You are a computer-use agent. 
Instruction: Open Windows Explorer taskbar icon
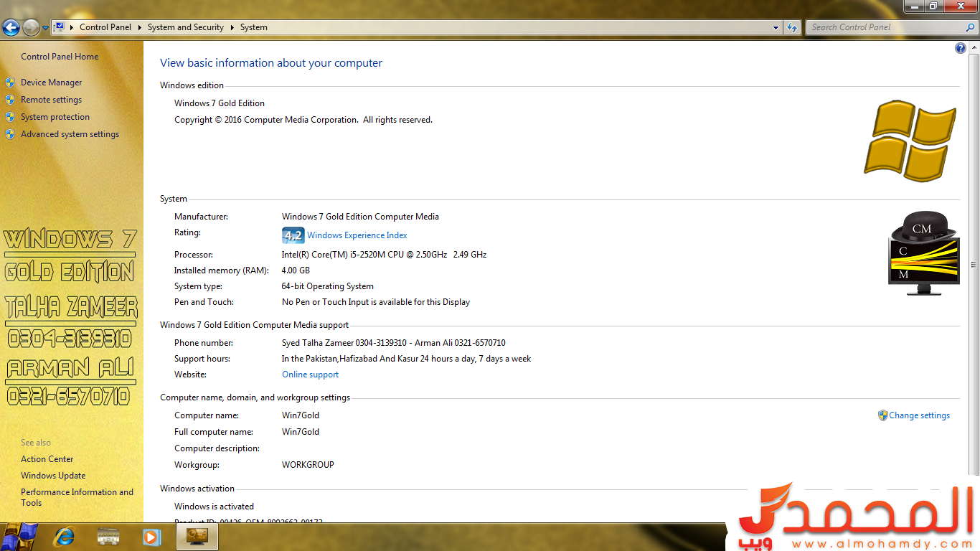[108, 536]
